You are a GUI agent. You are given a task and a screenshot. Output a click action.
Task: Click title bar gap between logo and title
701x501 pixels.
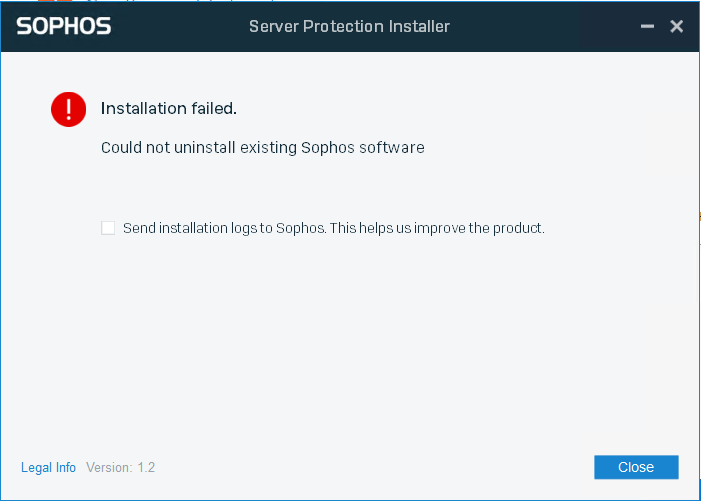(x=180, y=26)
